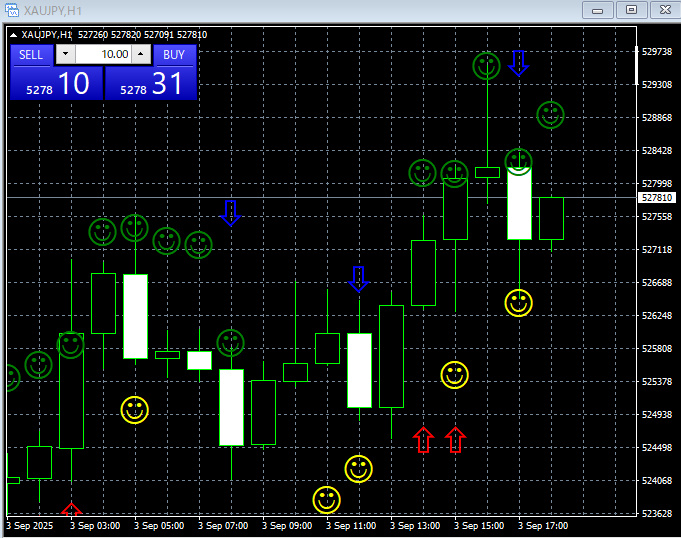
Task: Click the chart window icon in title bar
Action: pos(12,10)
